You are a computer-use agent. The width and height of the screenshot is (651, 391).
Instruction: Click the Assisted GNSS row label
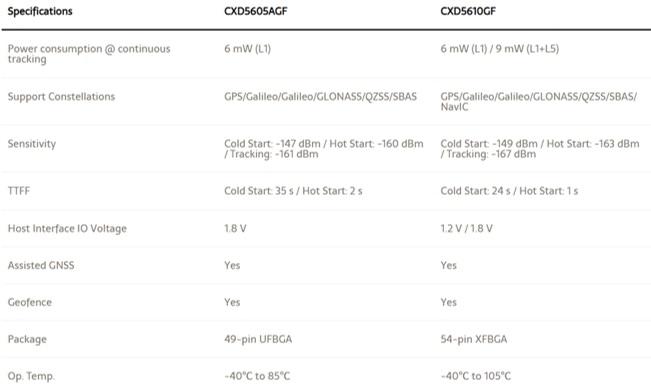click(x=41, y=266)
